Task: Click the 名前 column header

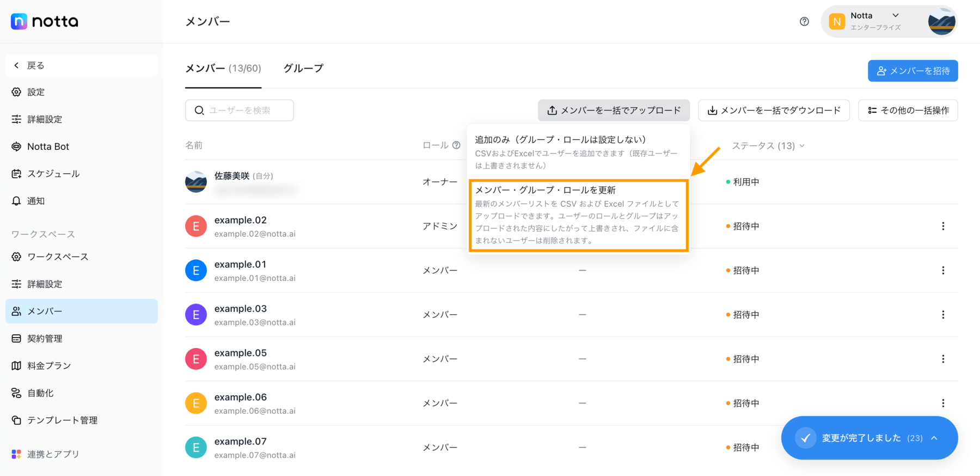Action: pyautogui.click(x=194, y=145)
